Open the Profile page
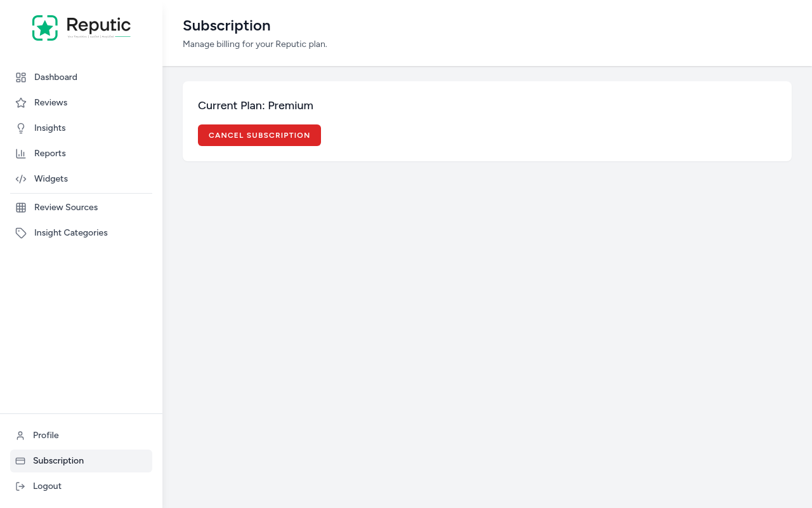This screenshot has width=812, height=508. click(x=46, y=435)
